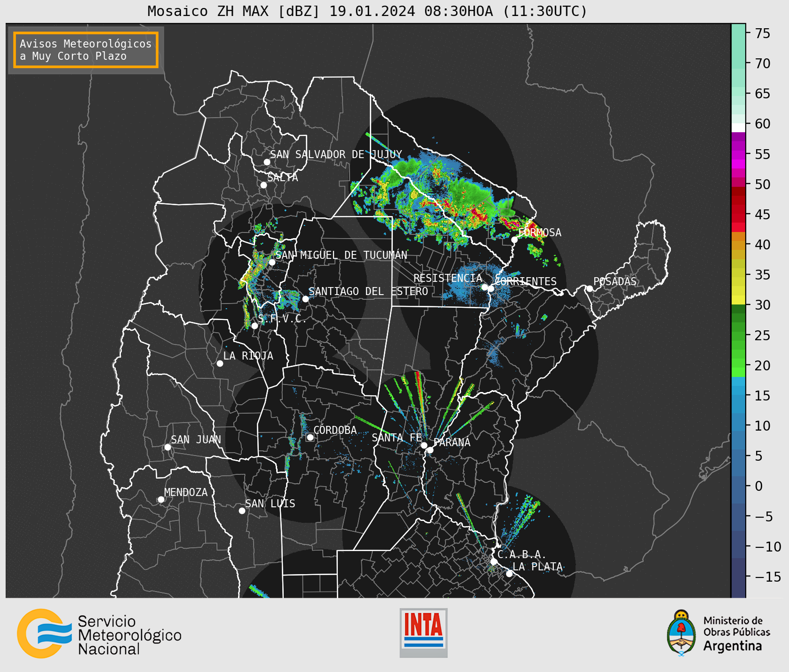The width and height of the screenshot is (789, 672).
Task: Click the FORMOSA label text
Action: pos(540,232)
